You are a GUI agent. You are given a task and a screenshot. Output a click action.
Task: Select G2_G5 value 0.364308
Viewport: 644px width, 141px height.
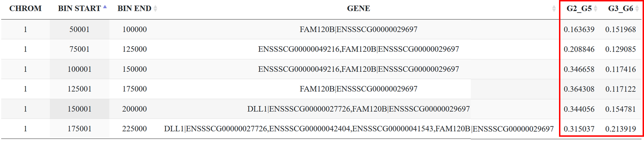coord(579,89)
